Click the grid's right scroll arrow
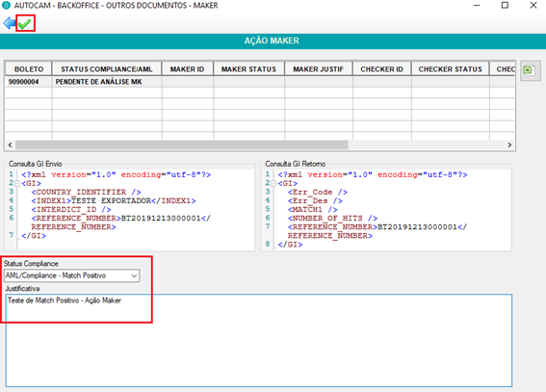This screenshot has height=392, width=546. coord(509,144)
